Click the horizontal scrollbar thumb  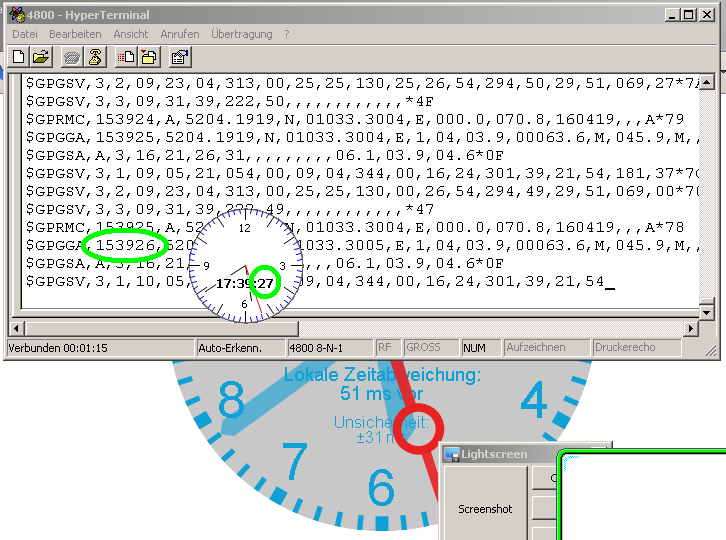pyautogui.click(x=162, y=328)
